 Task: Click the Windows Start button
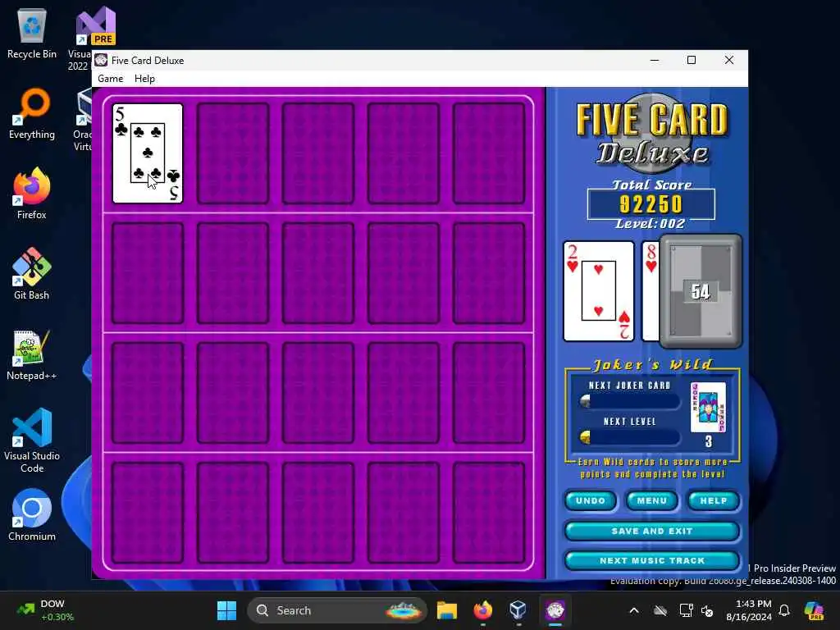point(226,610)
